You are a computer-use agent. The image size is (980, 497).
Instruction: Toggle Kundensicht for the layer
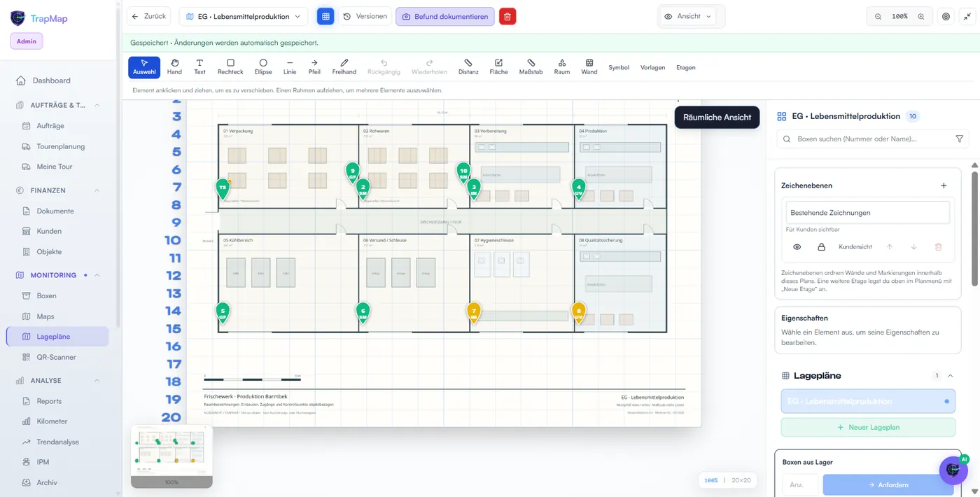855,247
